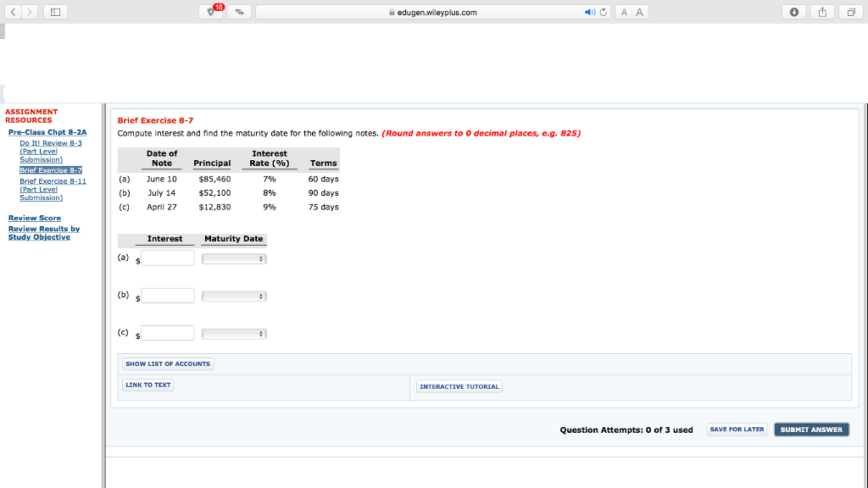
Task: Click the 60 days terms cell
Action: 323,180
